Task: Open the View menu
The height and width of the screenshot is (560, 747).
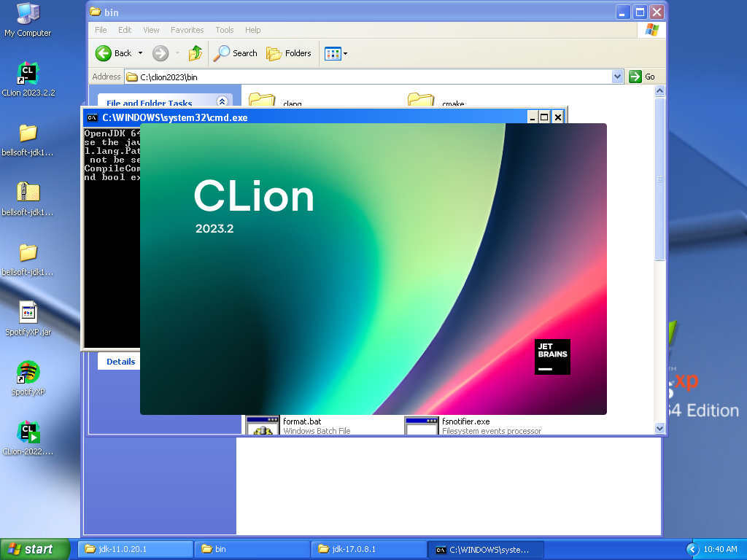Action: [x=151, y=30]
